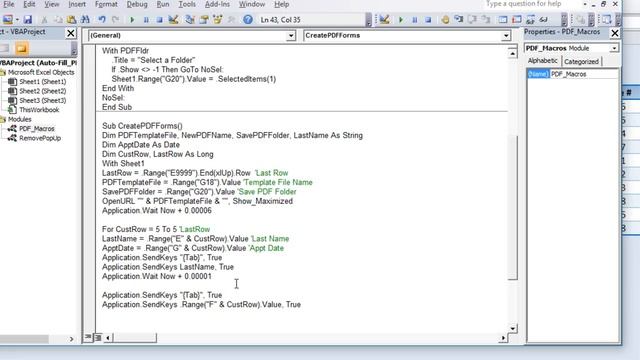This screenshot has height=360, width=640.
Task: Open the Window menu
Action: (252, 4)
